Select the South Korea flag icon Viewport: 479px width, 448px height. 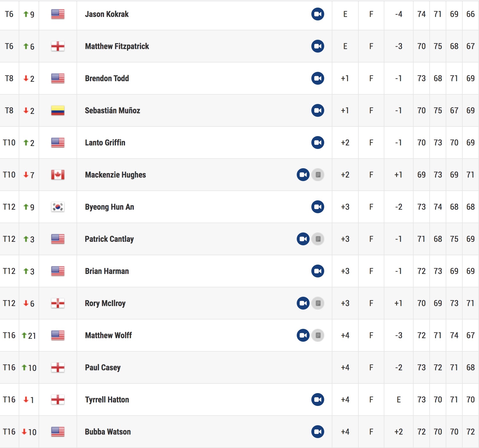click(x=58, y=207)
